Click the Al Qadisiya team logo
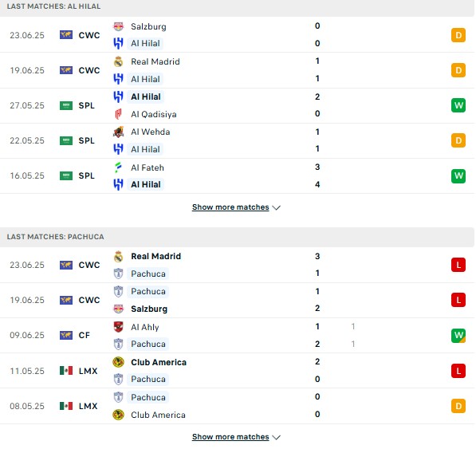476x449 pixels. pos(118,114)
